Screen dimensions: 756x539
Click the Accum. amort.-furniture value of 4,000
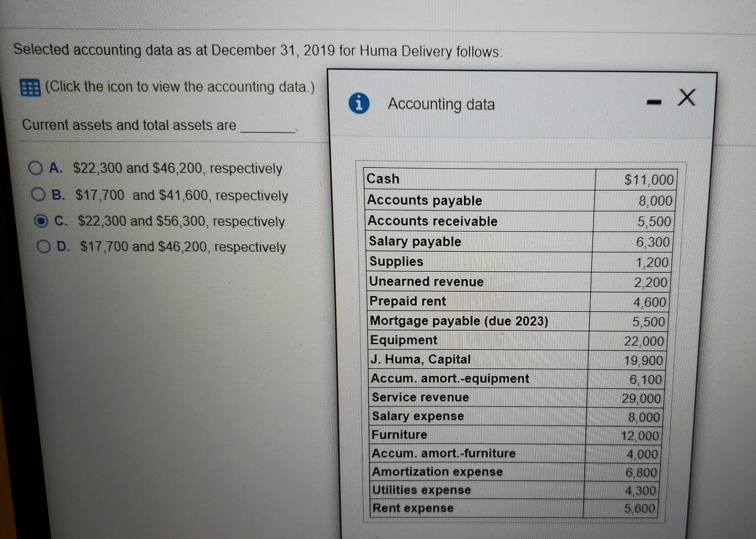(641, 454)
